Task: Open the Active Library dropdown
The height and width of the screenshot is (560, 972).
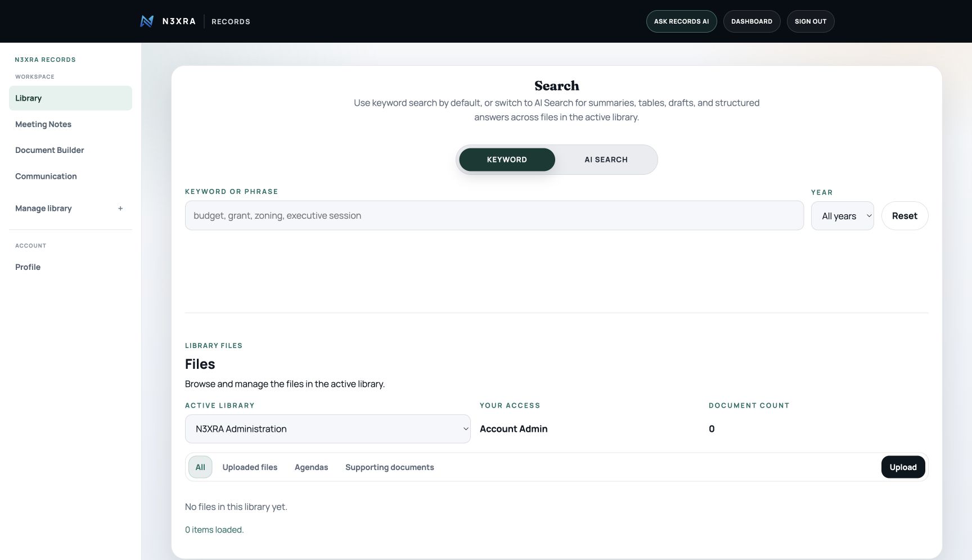Action: pos(327,429)
